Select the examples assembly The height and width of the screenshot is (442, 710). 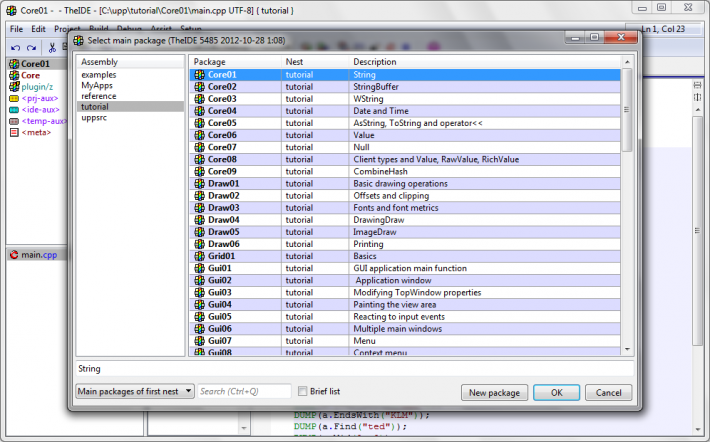[99, 75]
